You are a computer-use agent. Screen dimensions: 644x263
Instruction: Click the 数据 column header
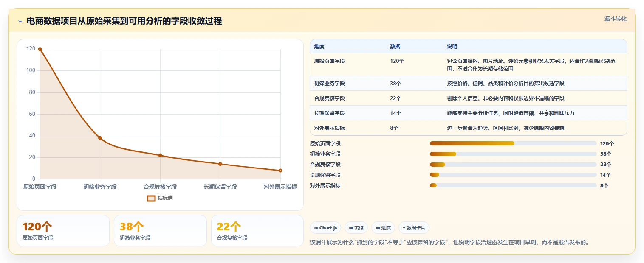coord(395,47)
